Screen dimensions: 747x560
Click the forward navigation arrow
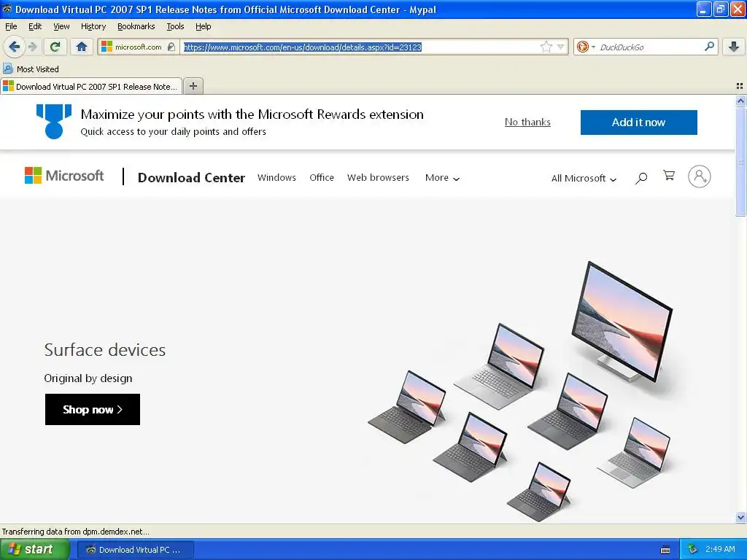32,47
